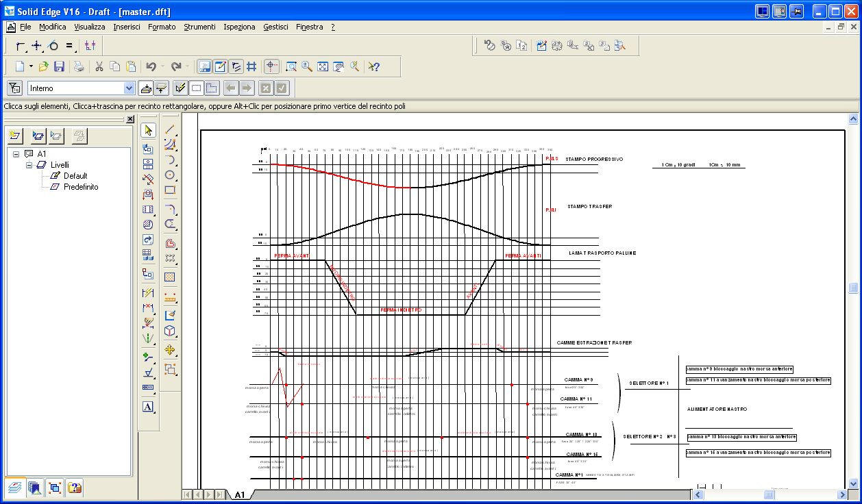Paste from clipboard using the clipboard icon
Image resolution: width=862 pixels, height=504 pixels.
(x=131, y=66)
